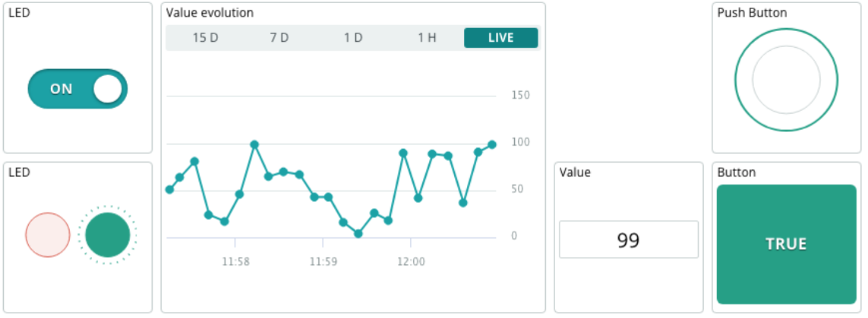Click the Value evolution widget title
Image resolution: width=868 pixels, height=318 pixels.
click(210, 13)
